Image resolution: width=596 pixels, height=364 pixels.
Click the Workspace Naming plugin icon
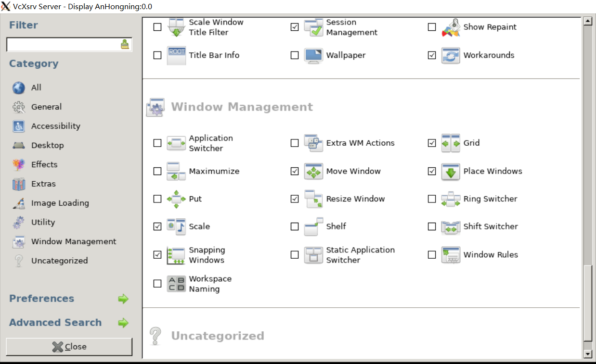tap(176, 284)
